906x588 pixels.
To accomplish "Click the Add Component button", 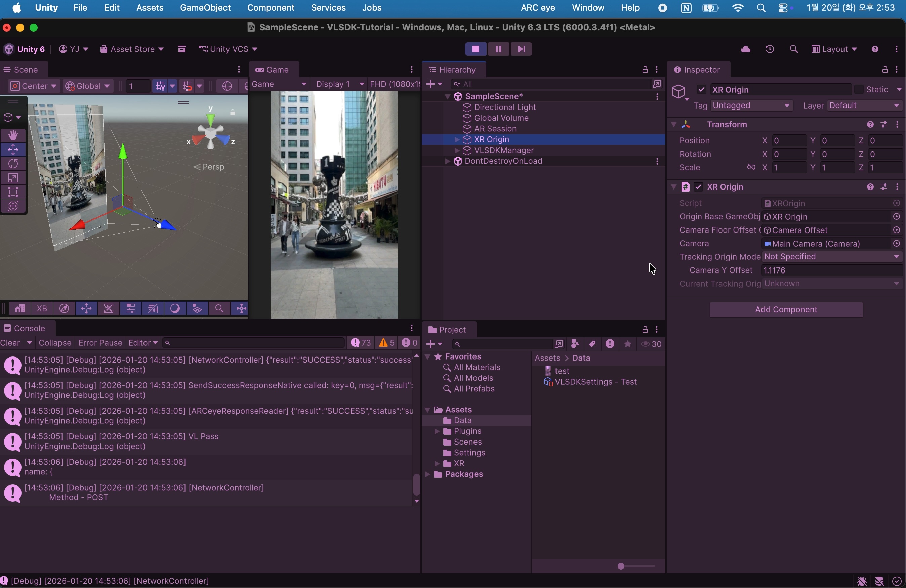I will [786, 310].
